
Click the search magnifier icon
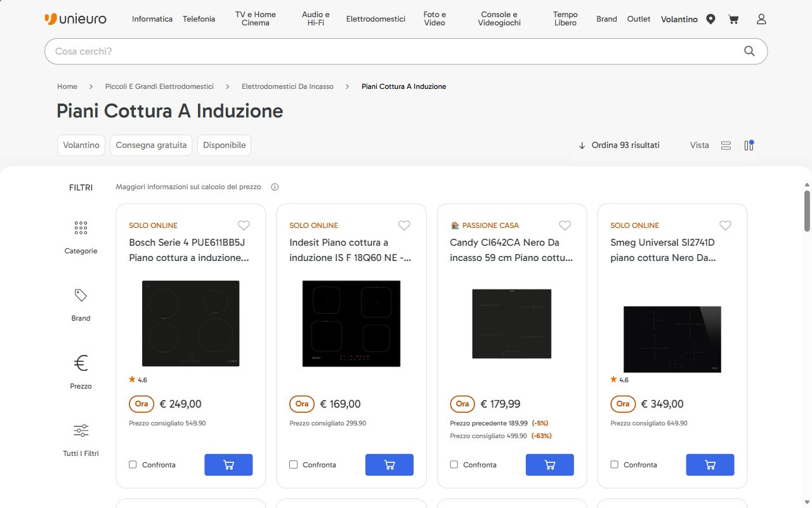[x=749, y=51]
